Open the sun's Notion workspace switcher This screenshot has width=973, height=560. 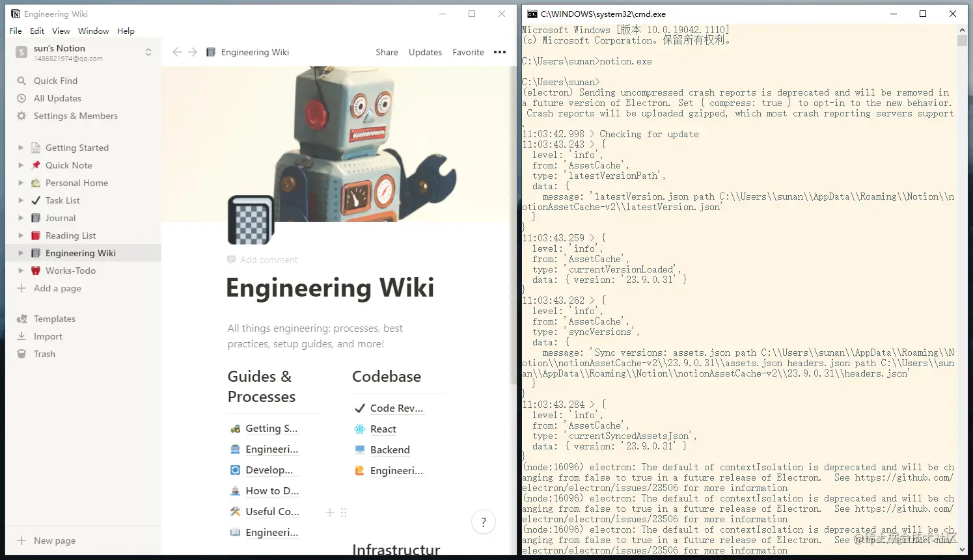(83, 53)
